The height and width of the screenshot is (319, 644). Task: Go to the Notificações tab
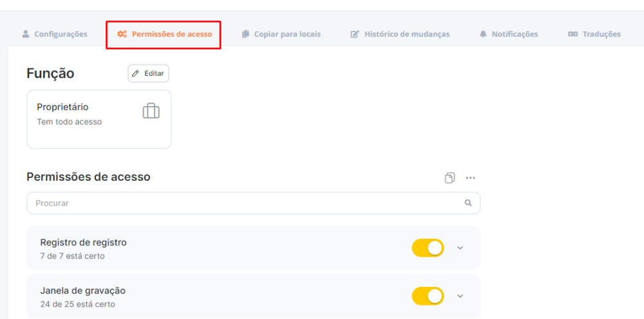[x=509, y=34]
